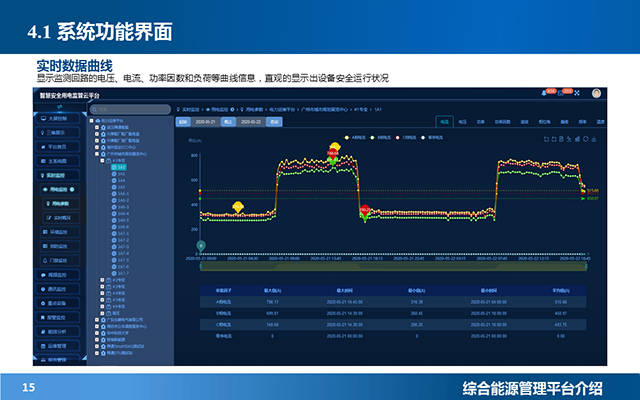Click the 起始 start date button
Viewport: 640px width, 400px height.
(183, 122)
